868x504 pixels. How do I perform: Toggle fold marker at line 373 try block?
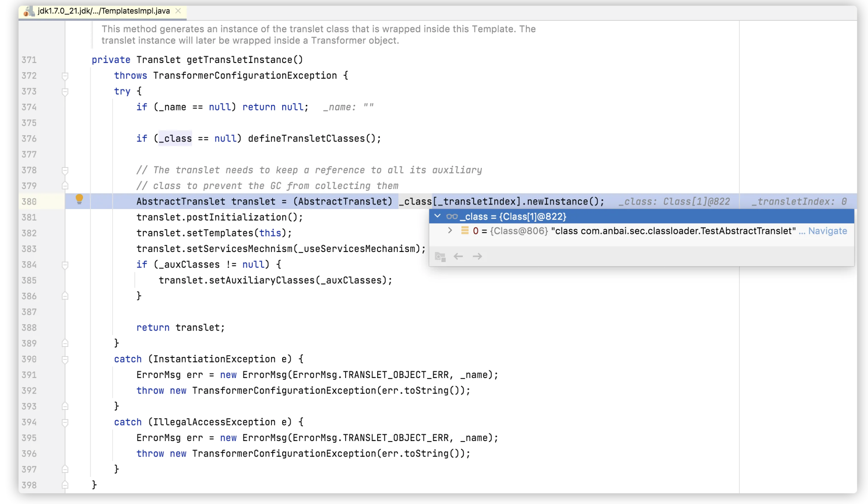(65, 92)
